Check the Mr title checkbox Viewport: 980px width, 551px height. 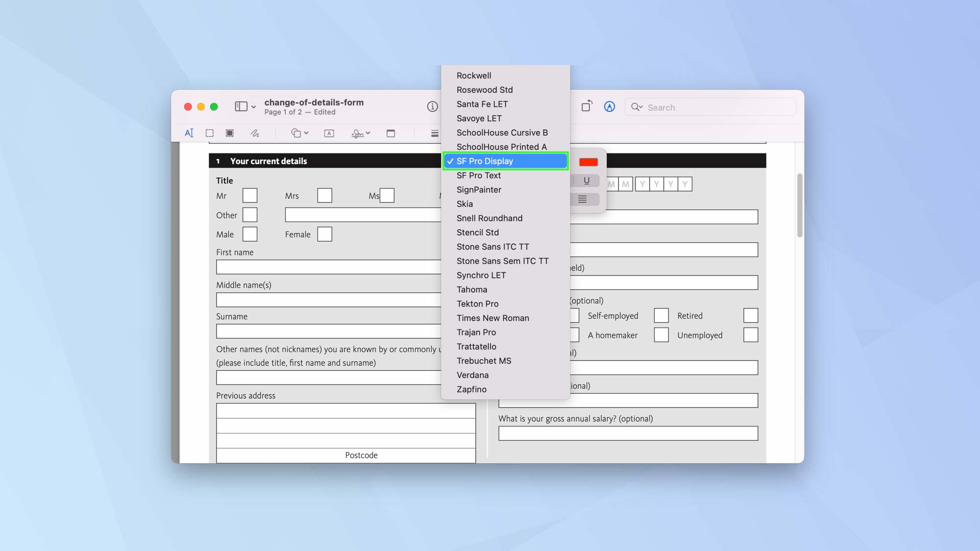tap(250, 195)
